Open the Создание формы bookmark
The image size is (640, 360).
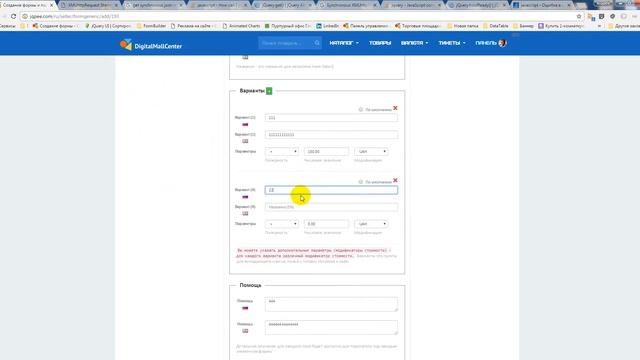[x=56, y=26]
